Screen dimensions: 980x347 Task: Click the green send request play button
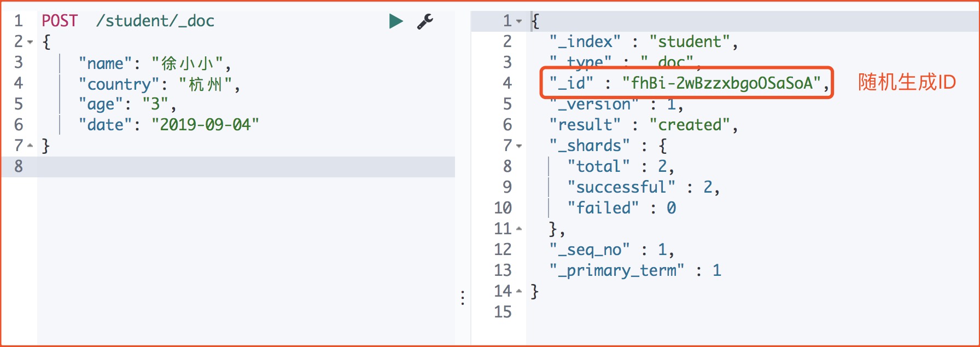click(x=395, y=21)
